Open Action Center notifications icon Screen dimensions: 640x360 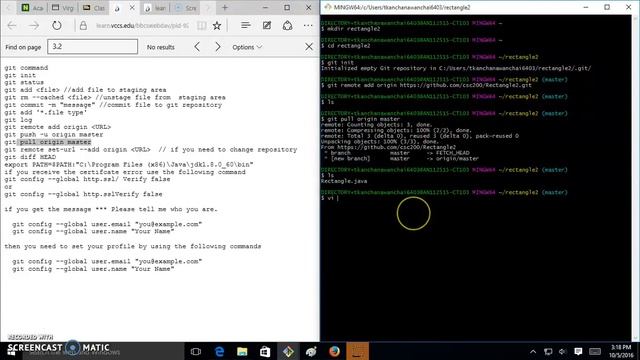click(x=578, y=351)
